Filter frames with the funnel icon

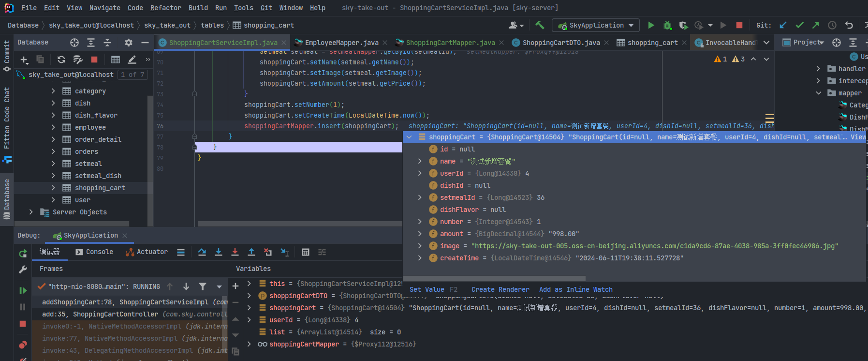coord(203,286)
